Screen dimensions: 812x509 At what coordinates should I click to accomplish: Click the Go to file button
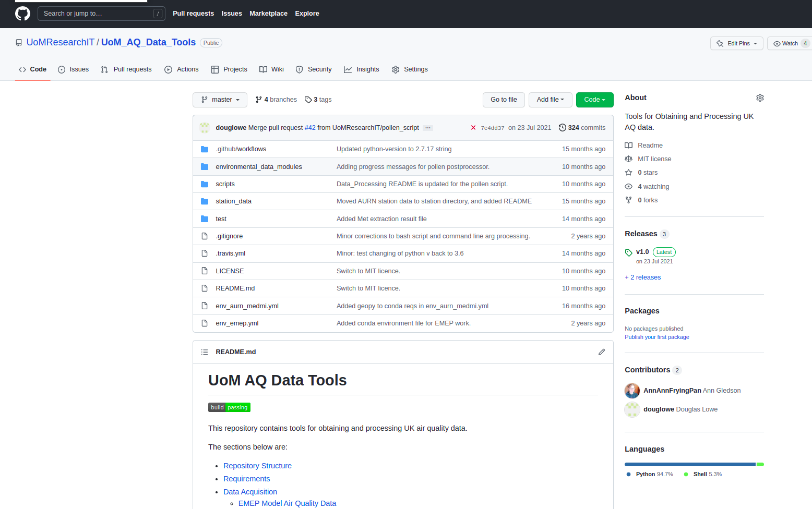pyautogui.click(x=504, y=100)
